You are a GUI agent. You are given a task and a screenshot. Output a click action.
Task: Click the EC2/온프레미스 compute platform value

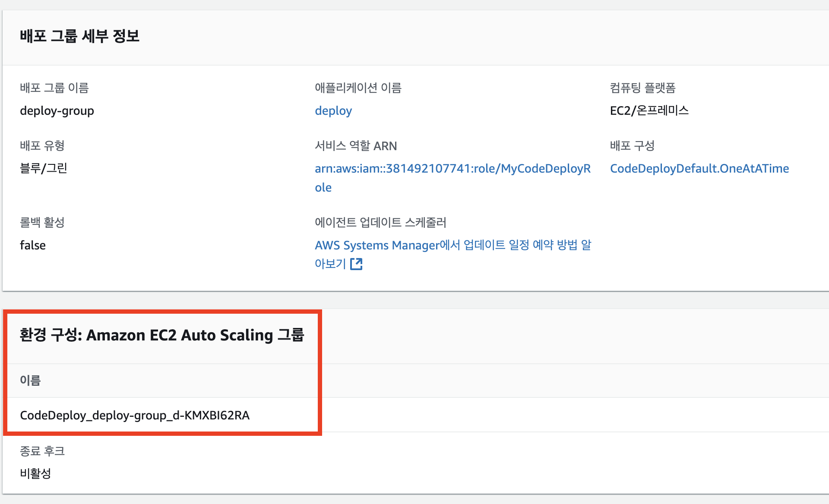pyautogui.click(x=649, y=111)
